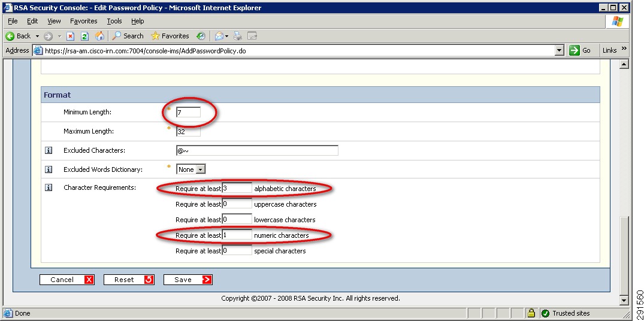The image size is (644, 321).
Task: Click the page scrollbar up arrow
Action: click(x=624, y=65)
